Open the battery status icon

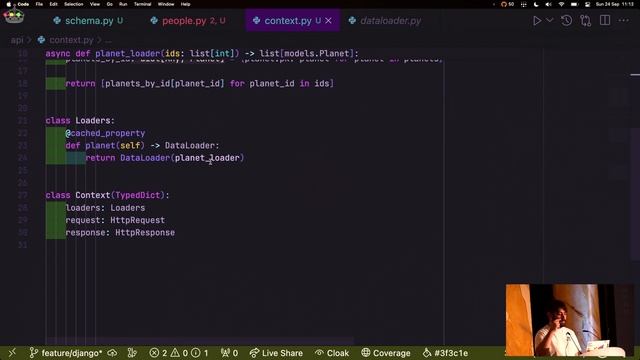tap(574, 4)
